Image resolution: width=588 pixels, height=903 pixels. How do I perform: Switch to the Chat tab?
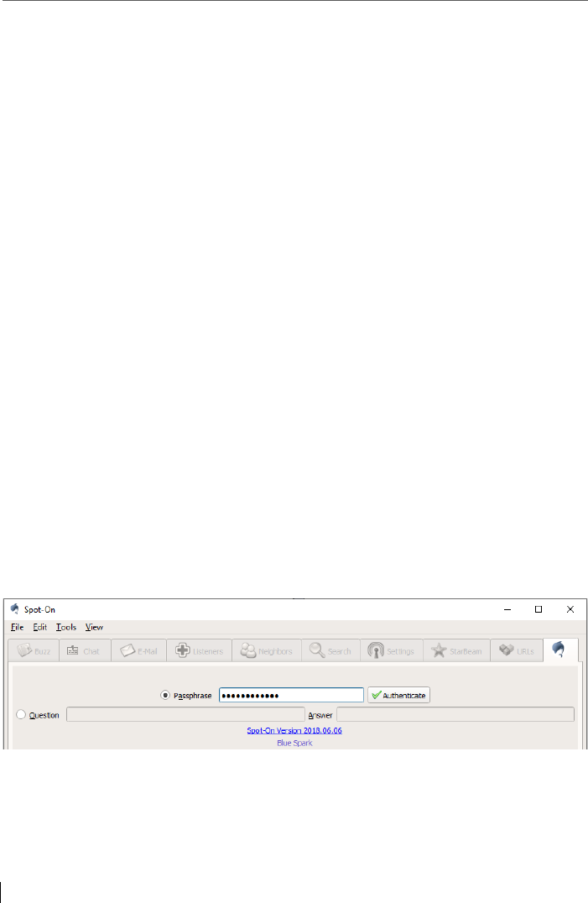click(x=85, y=650)
